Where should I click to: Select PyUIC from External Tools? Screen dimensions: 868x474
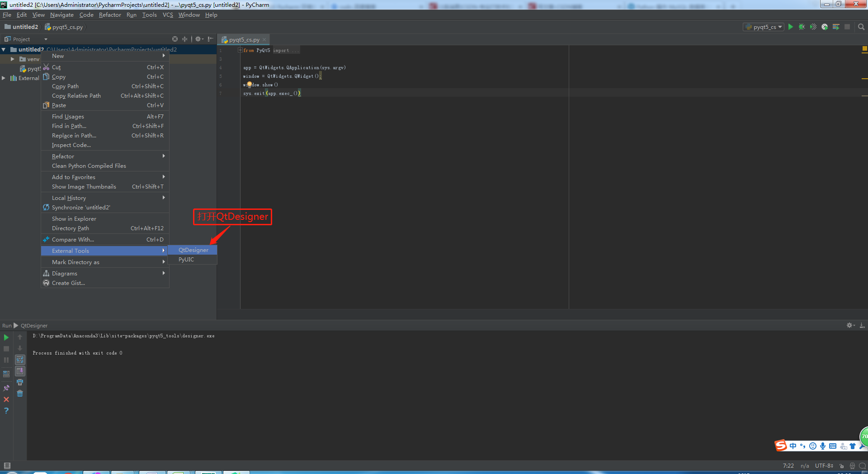193,260
